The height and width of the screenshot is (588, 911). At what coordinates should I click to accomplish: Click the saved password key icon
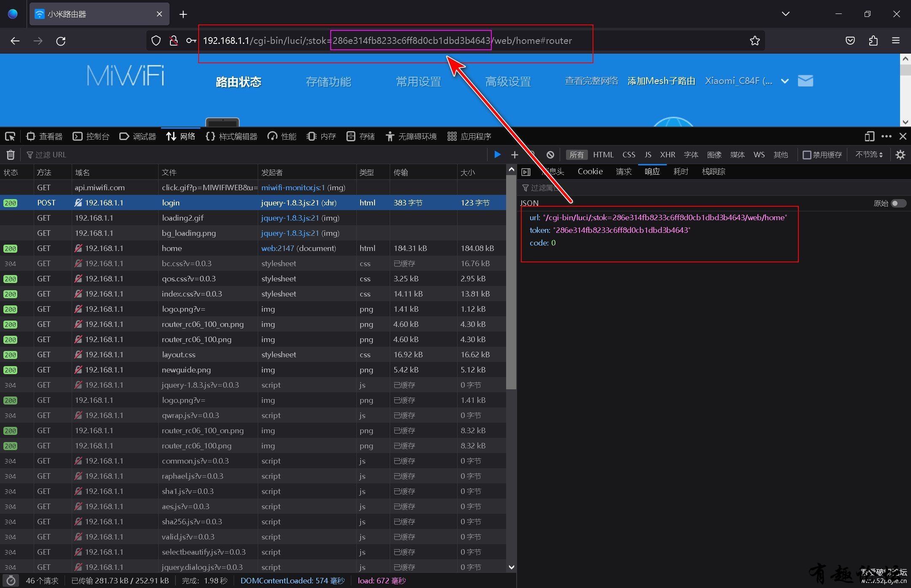191,40
